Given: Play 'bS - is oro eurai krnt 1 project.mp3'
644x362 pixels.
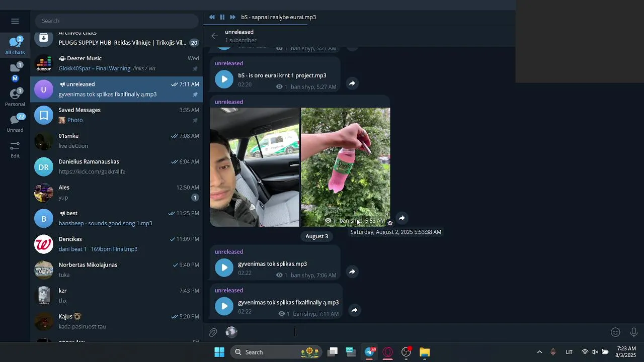Looking at the screenshot, I should [x=224, y=79].
